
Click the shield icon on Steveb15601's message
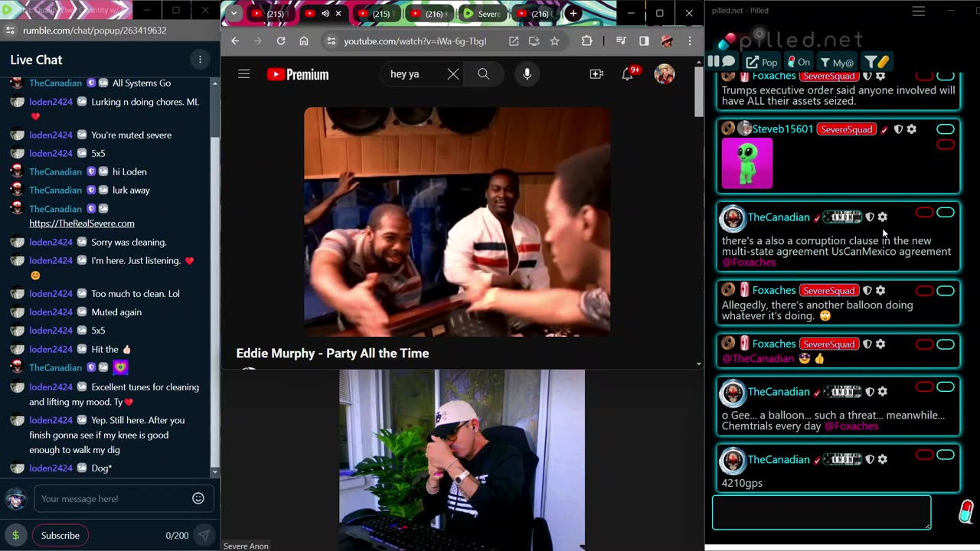(x=898, y=129)
